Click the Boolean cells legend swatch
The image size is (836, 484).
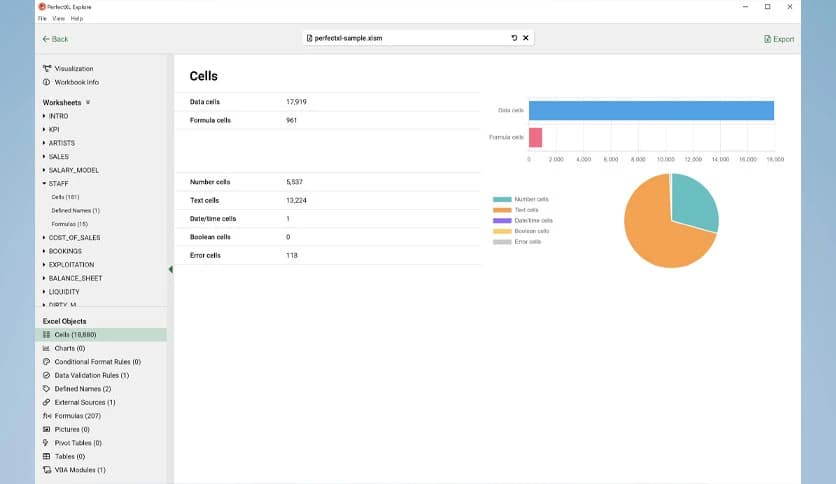tap(502, 231)
